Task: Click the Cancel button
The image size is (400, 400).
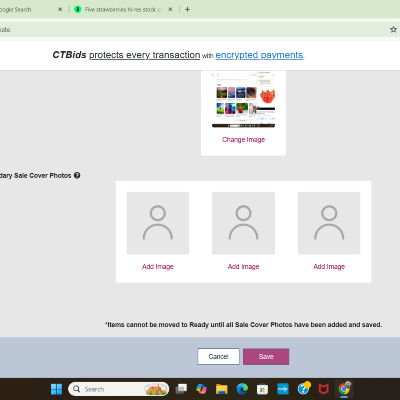Action: (218, 357)
